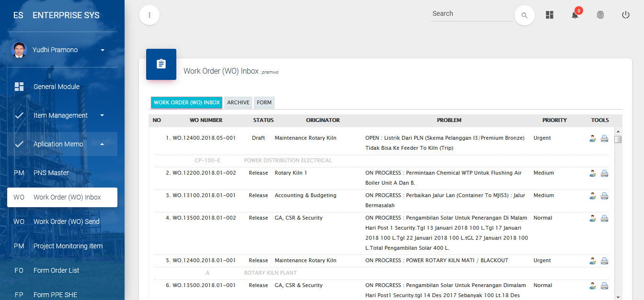This screenshot has width=644, height=300.
Task: Click the fingerprint icon in header
Action: tap(600, 15)
